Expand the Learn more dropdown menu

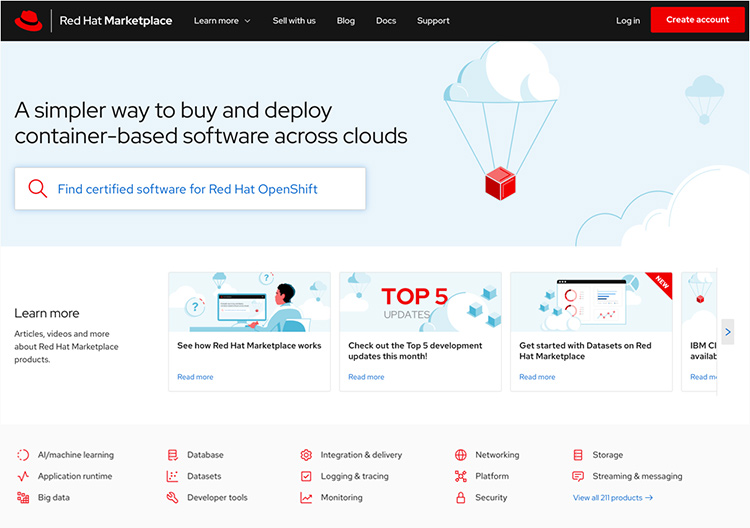click(222, 21)
